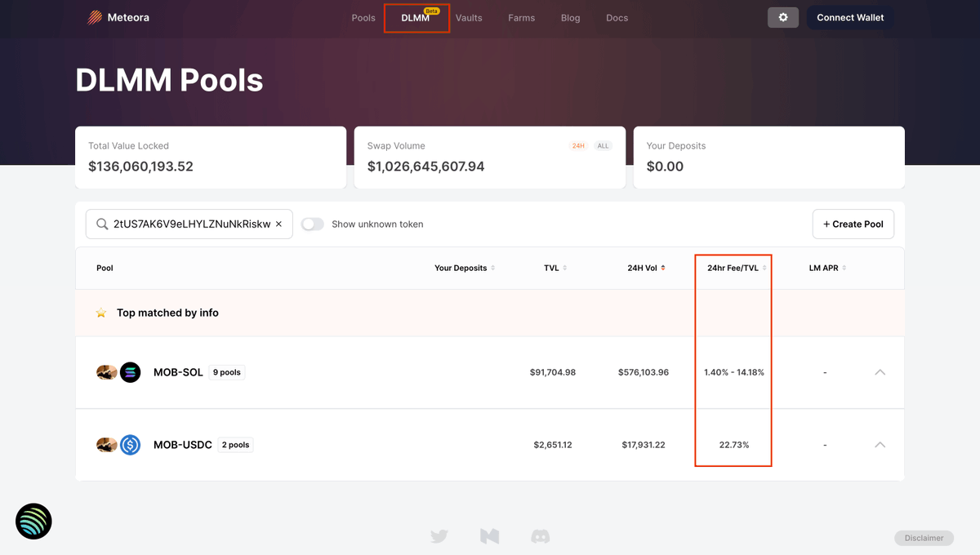Image resolution: width=980 pixels, height=555 pixels.
Task: Collapse the MOB-SOL pools row chevron
Action: pos(880,372)
